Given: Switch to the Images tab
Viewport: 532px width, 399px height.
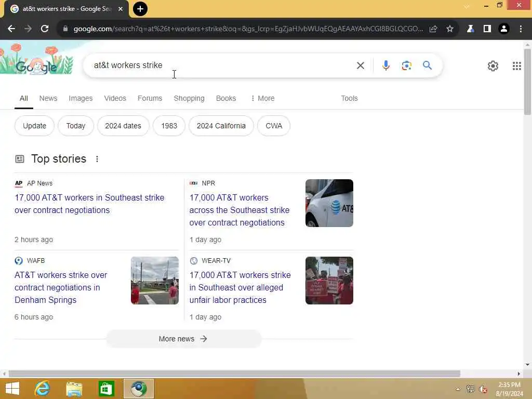Looking at the screenshot, I should click(81, 98).
